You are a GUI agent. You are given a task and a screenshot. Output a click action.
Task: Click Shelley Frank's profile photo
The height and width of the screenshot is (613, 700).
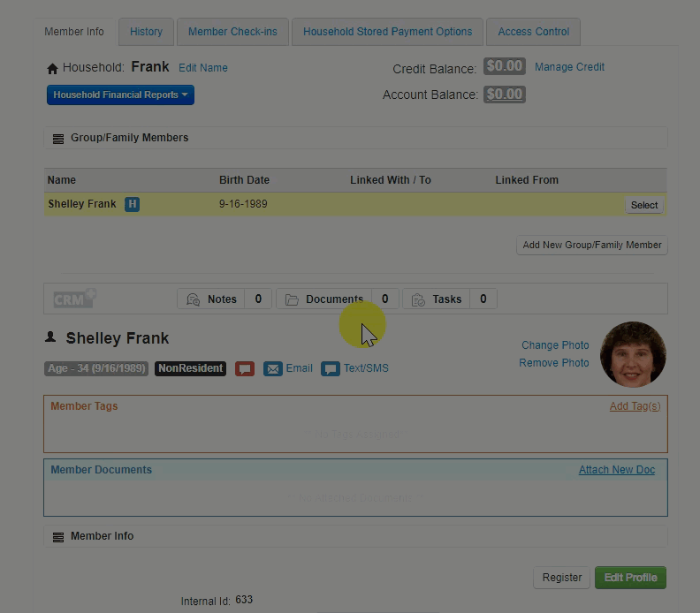[x=632, y=354]
